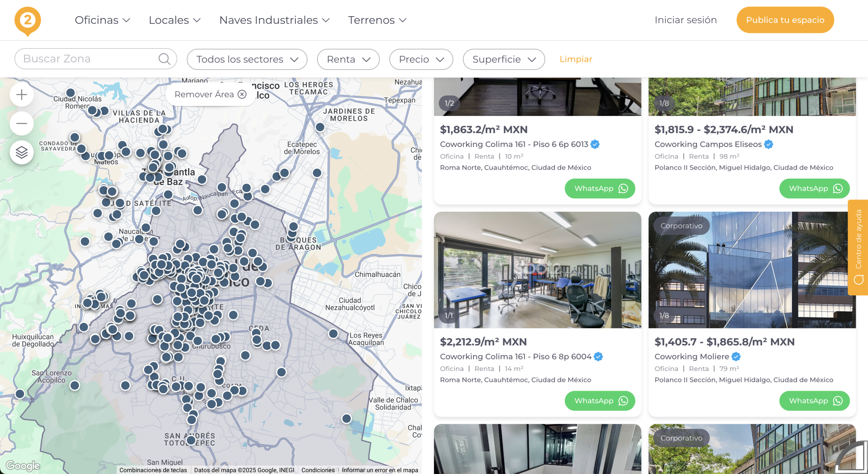868x474 pixels.
Task: Expand Todos los sectores dropdown
Action: click(247, 59)
